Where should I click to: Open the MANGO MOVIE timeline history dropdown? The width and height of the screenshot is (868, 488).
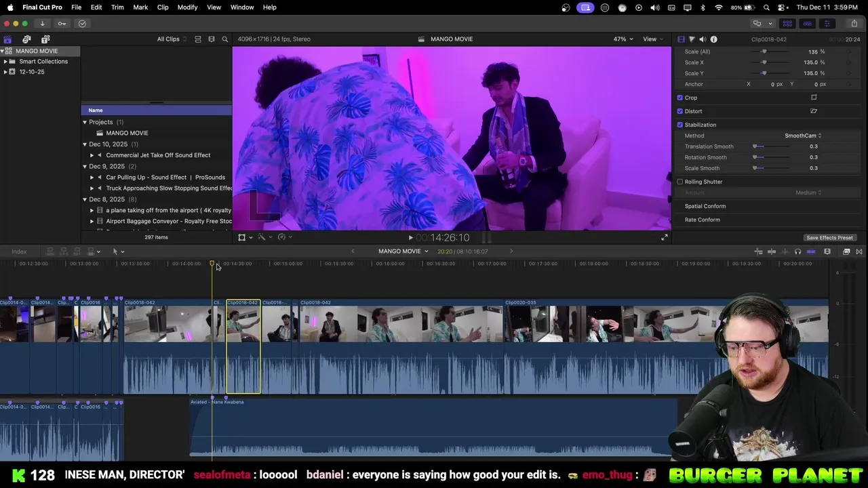click(403, 251)
